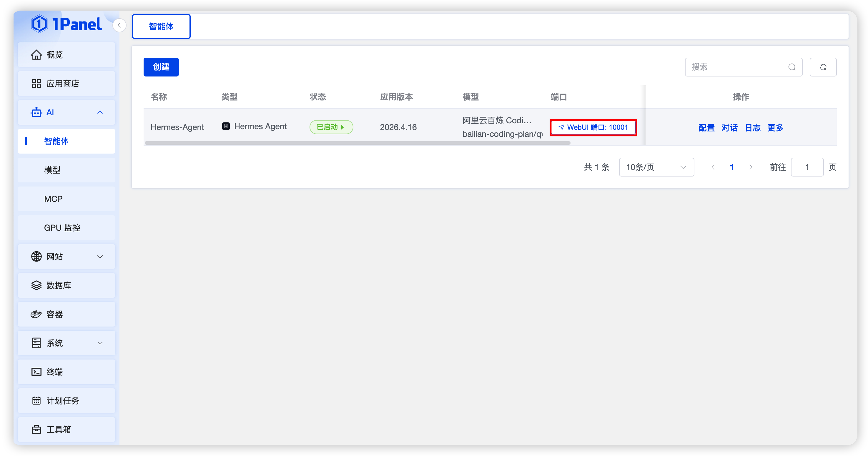Click the 创建 button
The height and width of the screenshot is (456, 868).
pos(161,67)
